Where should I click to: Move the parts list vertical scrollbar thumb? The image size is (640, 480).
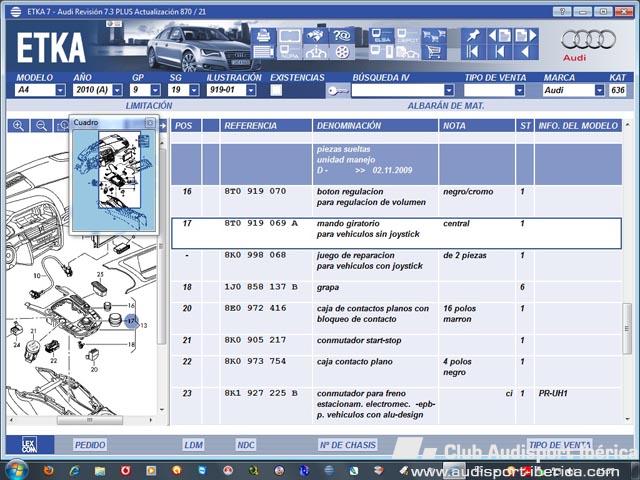coord(627,329)
